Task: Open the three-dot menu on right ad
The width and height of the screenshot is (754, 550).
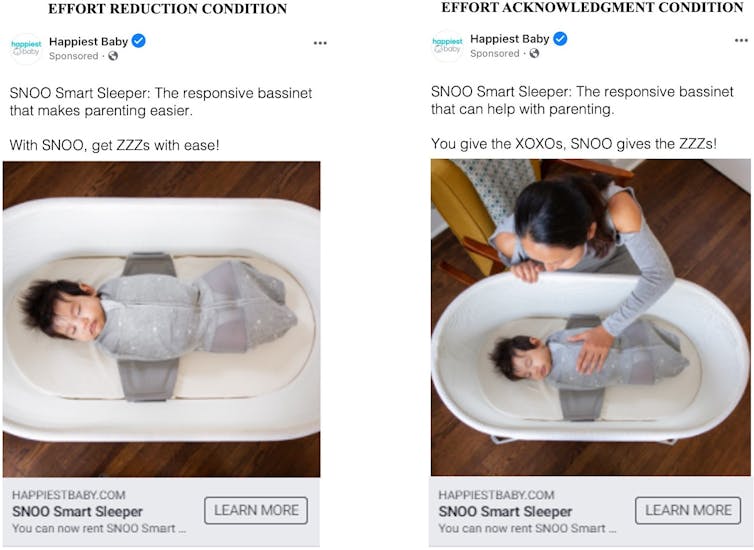Action: point(741,40)
